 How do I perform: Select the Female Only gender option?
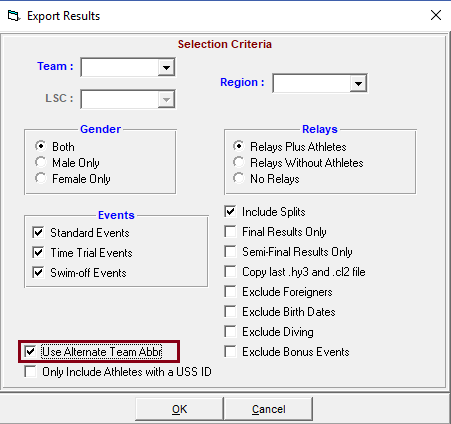tap(40, 178)
